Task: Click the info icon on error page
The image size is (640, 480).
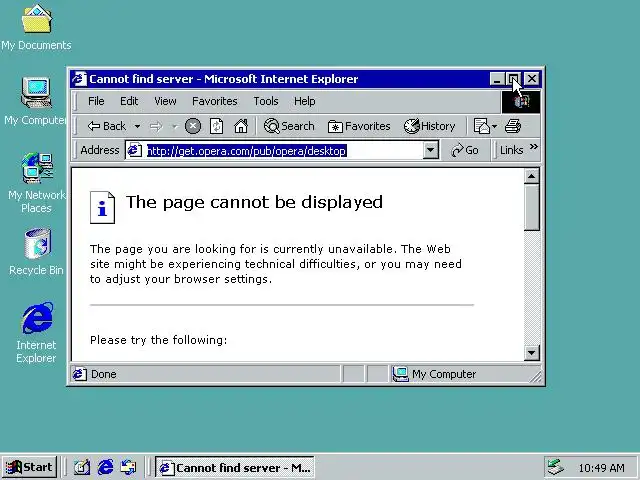Action: point(102,207)
